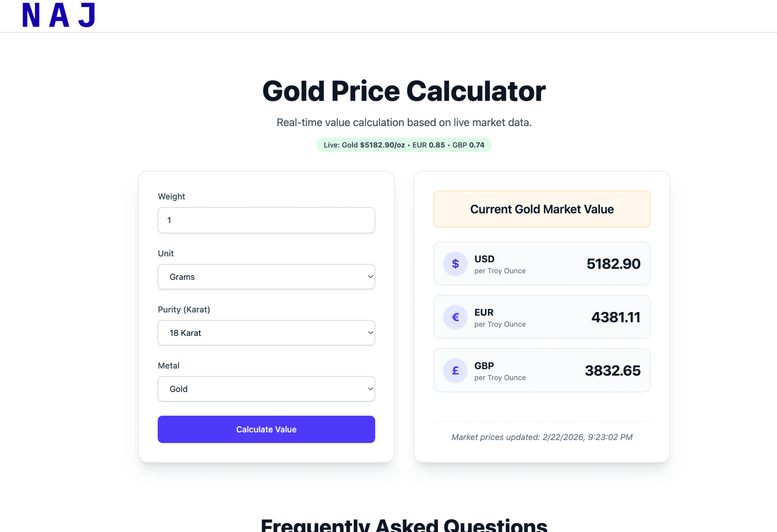The image size is (777, 532).
Task: Click the Gold Price Calculator title
Action: pyautogui.click(x=404, y=91)
